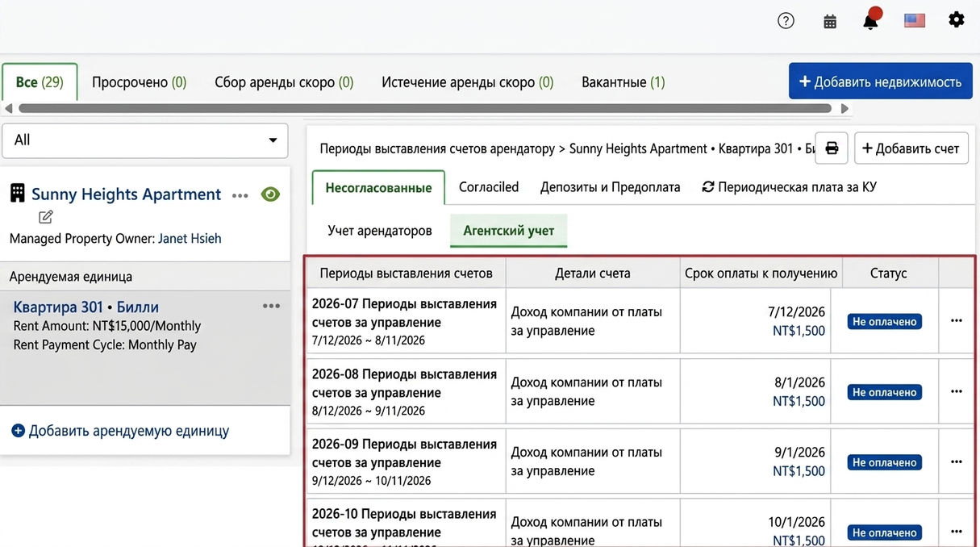The image size is (980, 547).
Task: Open the All filter dropdown
Action: pyautogui.click(x=145, y=140)
